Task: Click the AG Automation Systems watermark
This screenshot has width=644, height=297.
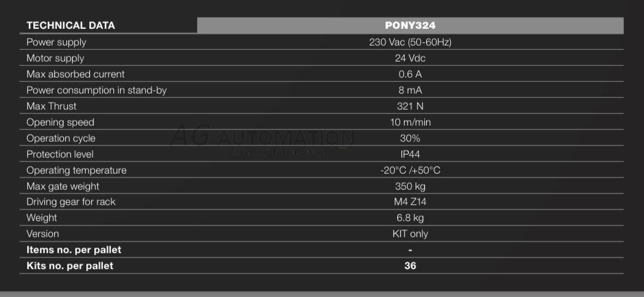Action: tap(262, 142)
